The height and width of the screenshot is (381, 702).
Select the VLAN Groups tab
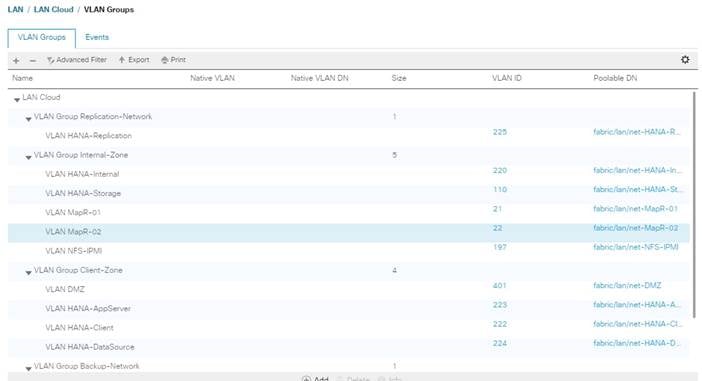(x=42, y=38)
